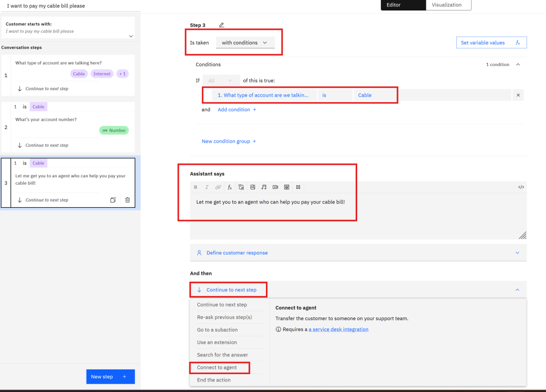Screen dimensions: 546x392
Task: Click 'Continue to next step' in step 1 card
Action: [43, 89]
